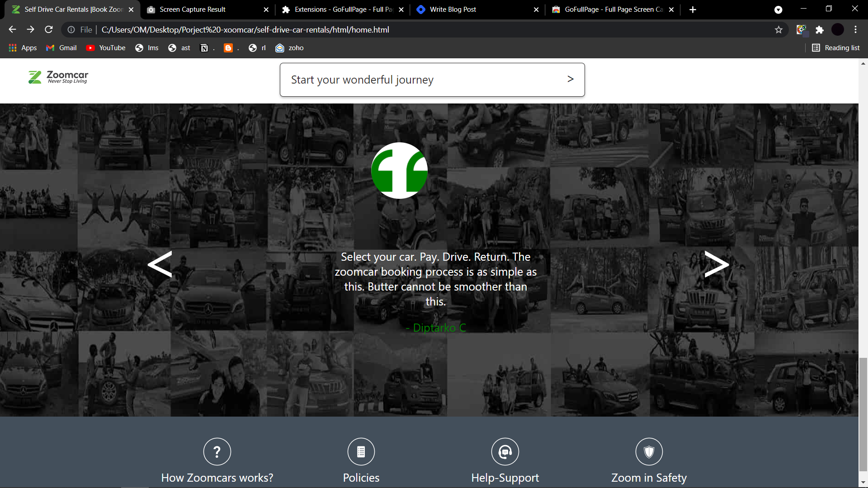Show previous testimonial with left arrow
This screenshot has height=488, width=868.
pos(160,264)
